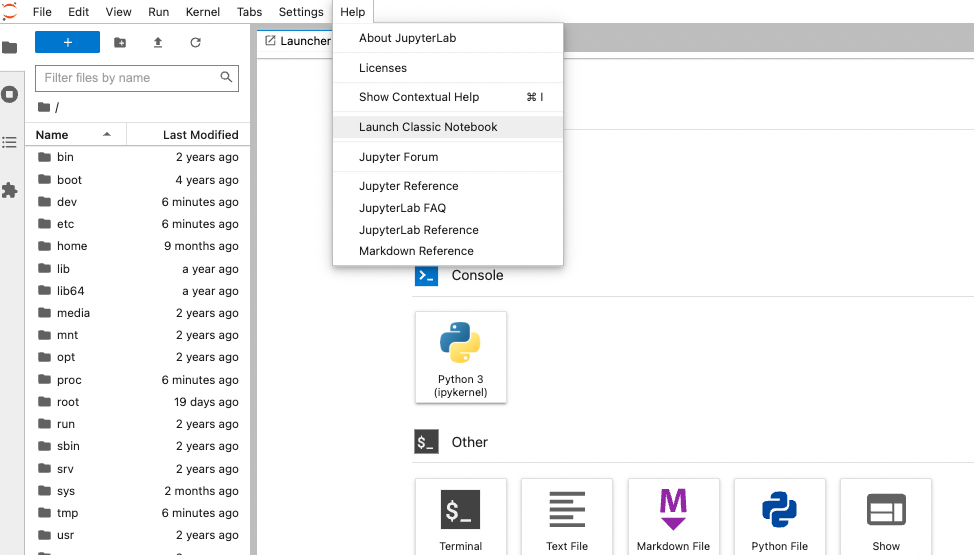Select the home folder
This screenshot has width=974, height=555.
(137, 246)
